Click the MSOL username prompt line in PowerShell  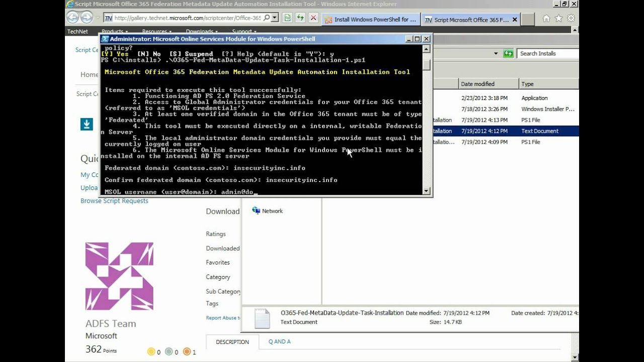click(x=181, y=192)
